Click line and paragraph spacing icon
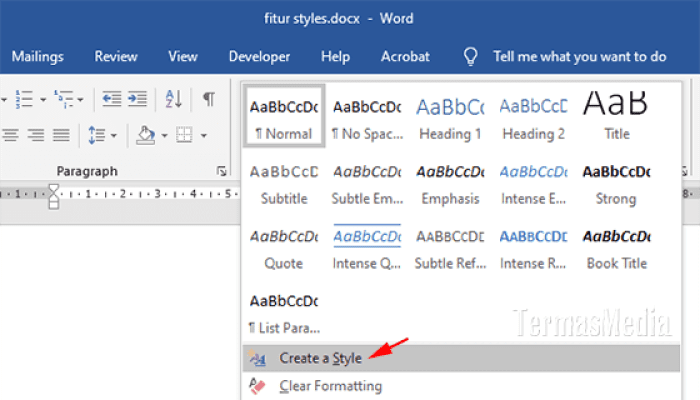This screenshot has height=400, width=700. pyautogui.click(x=96, y=135)
